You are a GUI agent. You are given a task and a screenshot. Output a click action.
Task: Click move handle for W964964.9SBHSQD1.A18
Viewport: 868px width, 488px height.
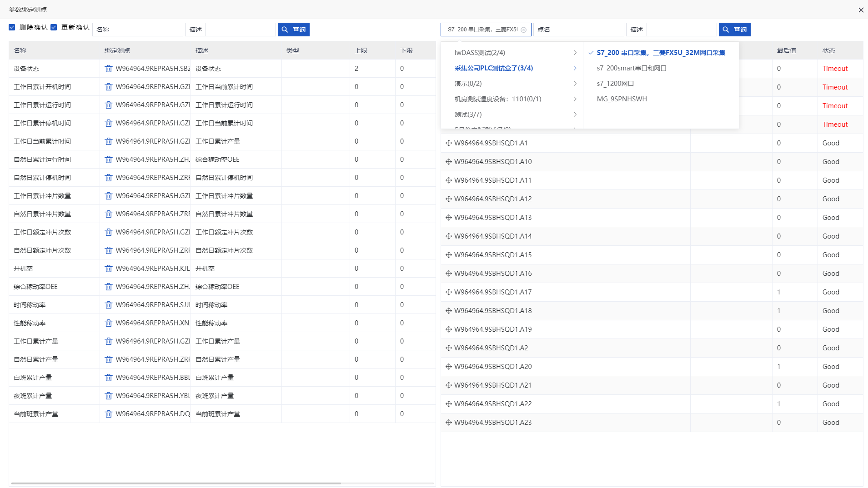[449, 311]
